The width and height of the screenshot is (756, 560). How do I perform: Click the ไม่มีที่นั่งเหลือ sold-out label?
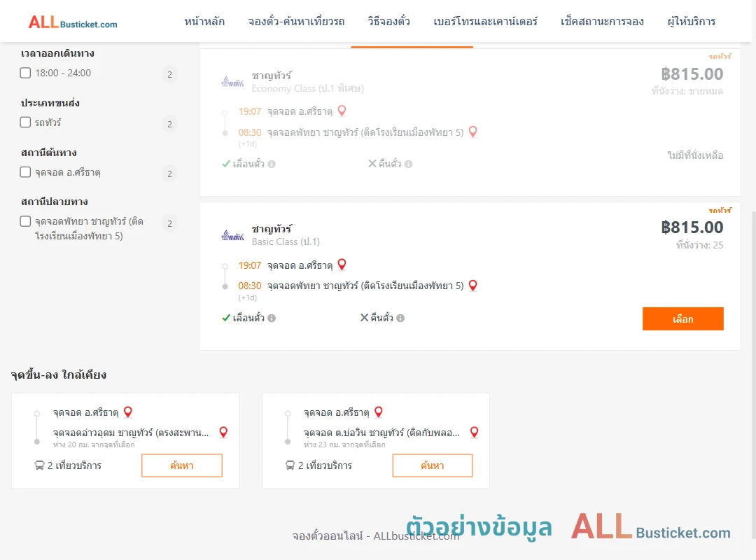pyautogui.click(x=695, y=155)
